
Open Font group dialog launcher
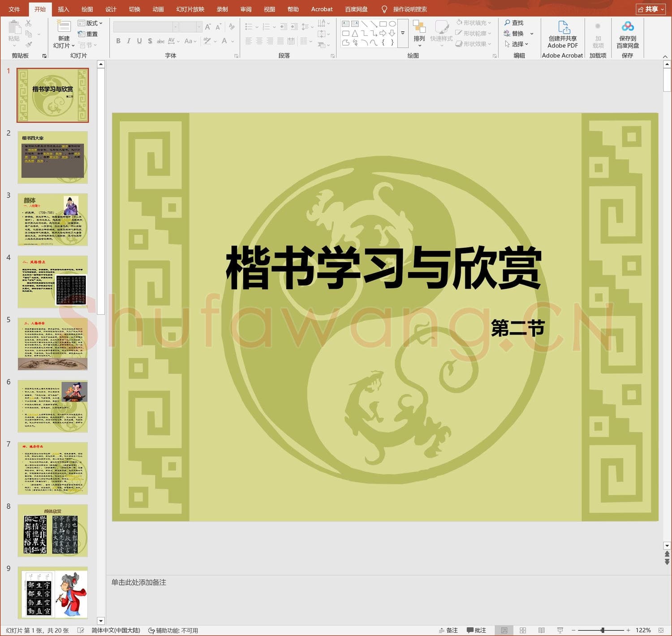(x=236, y=56)
